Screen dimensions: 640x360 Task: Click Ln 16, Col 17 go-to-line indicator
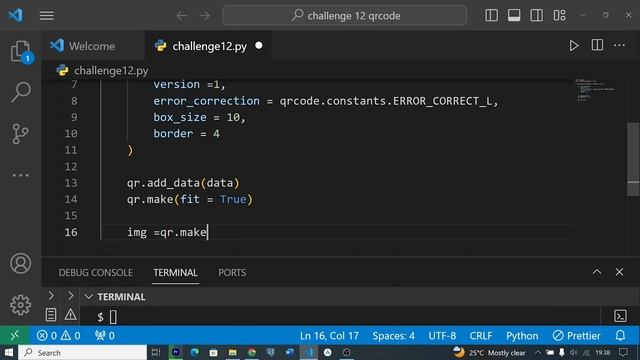coord(329,336)
